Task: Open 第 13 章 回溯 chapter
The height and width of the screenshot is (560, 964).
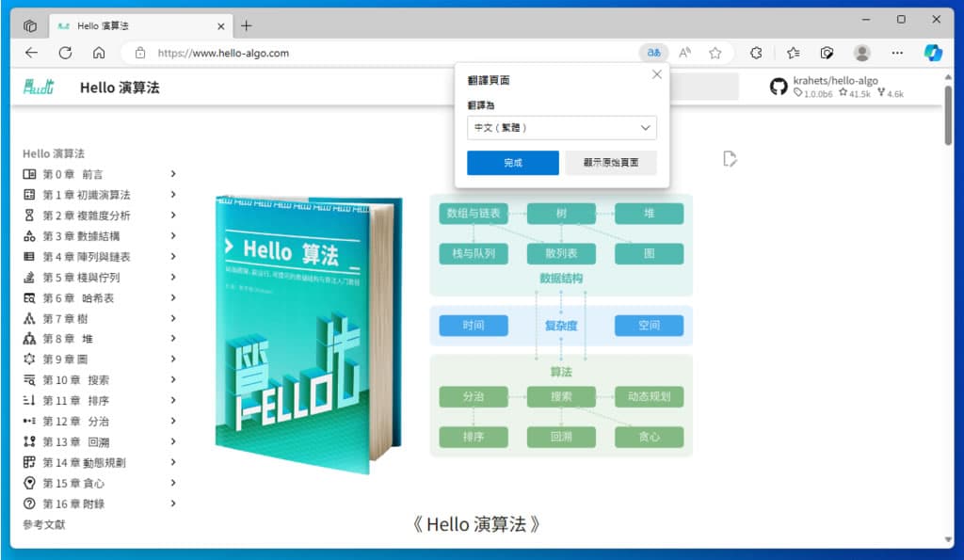Action: point(75,442)
